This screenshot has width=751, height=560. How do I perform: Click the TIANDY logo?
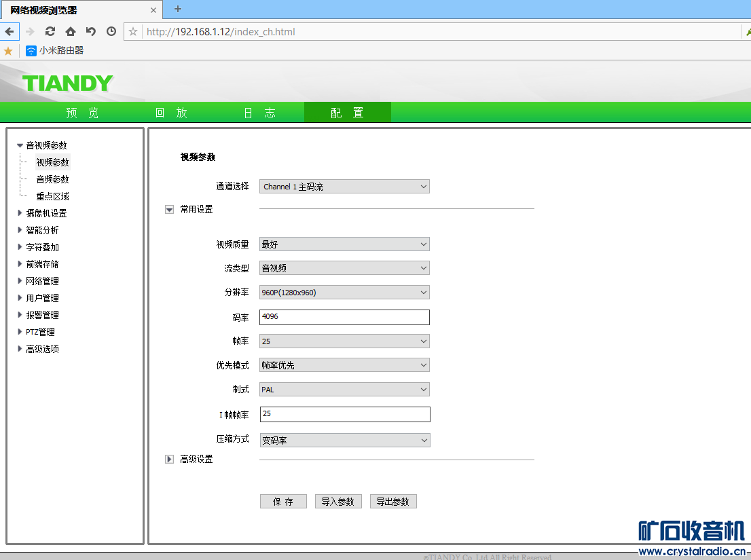coord(67,83)
